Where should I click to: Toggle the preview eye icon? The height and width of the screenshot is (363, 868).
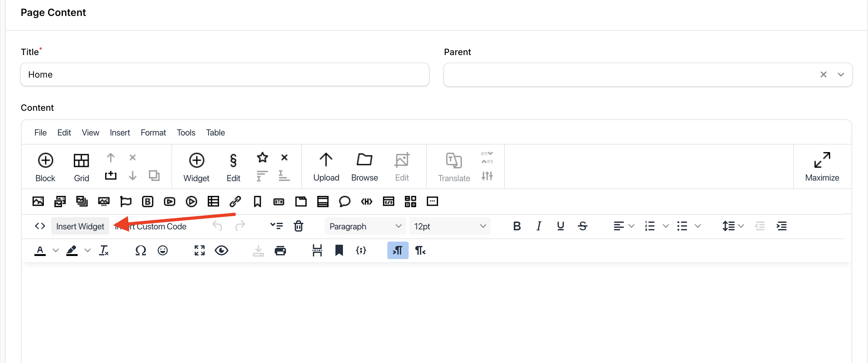[x=221, y=250]
